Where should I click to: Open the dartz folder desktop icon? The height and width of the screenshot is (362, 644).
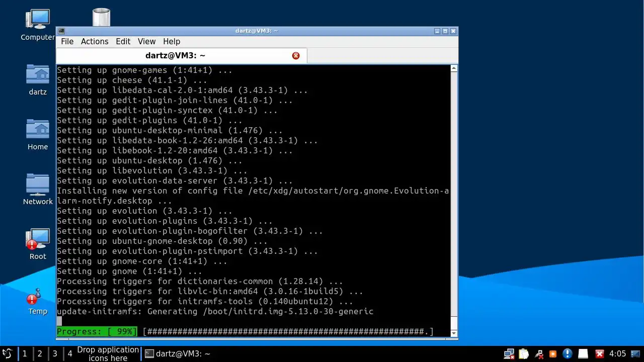(x=38, y=79)
